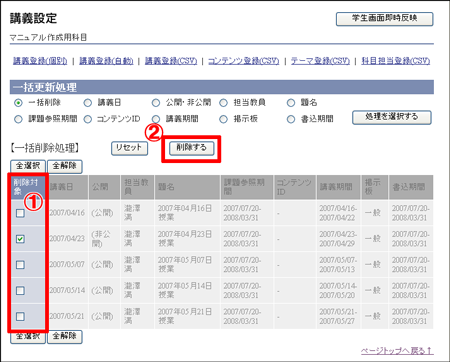Follow the ページトップへ戻る link

pos(397,351)
